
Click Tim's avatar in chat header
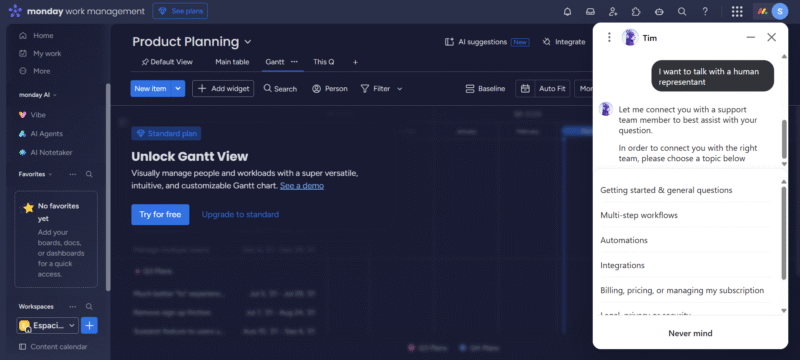click(630, 38)
